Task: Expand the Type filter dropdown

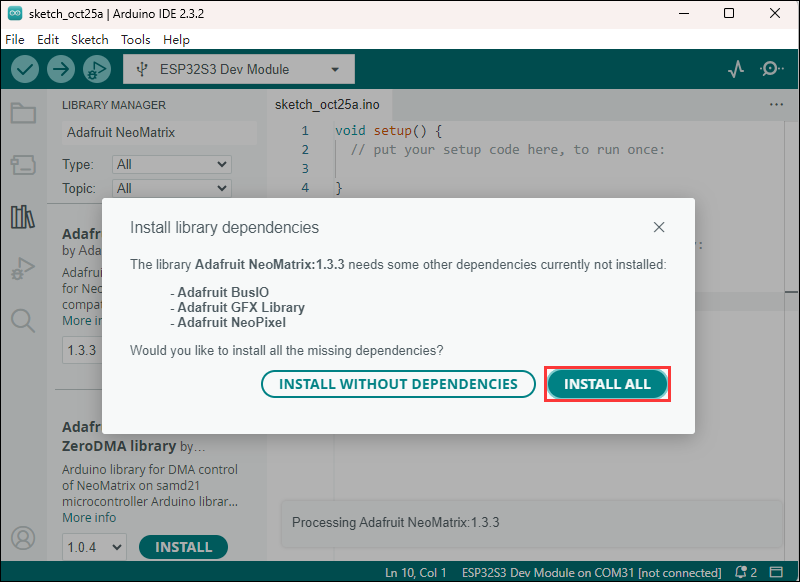Action: (171, 164)
